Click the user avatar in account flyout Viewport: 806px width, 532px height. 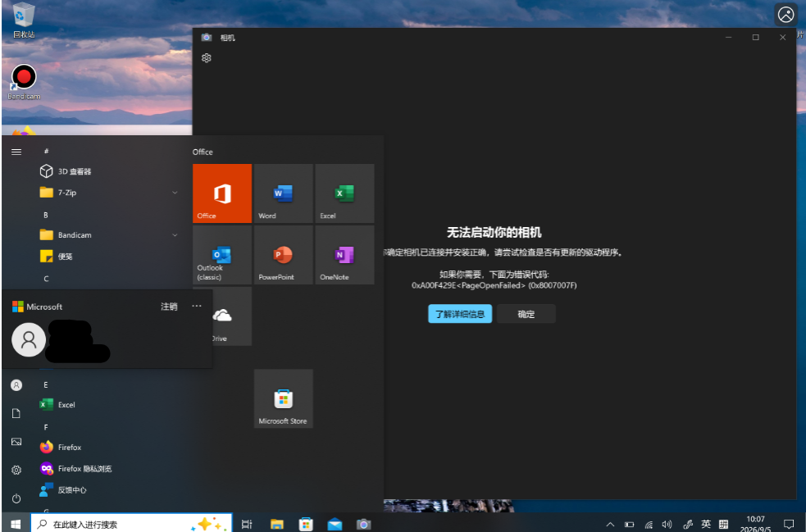click(x=29, y=339)
